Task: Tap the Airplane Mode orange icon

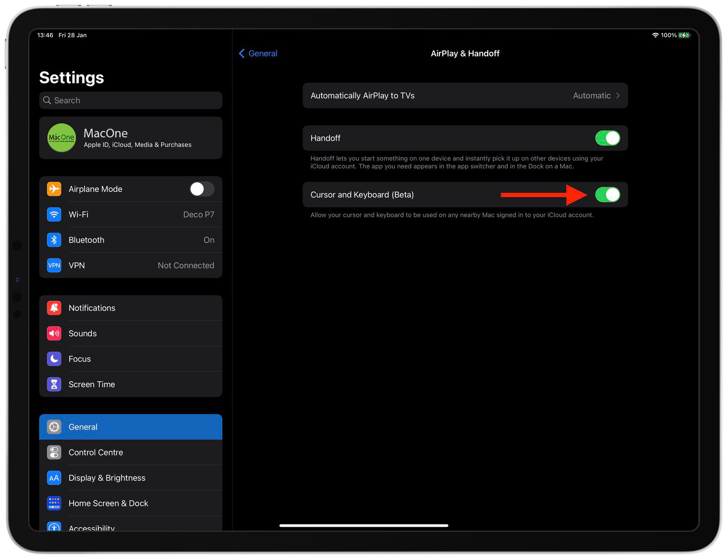Action: coord(54,189)
